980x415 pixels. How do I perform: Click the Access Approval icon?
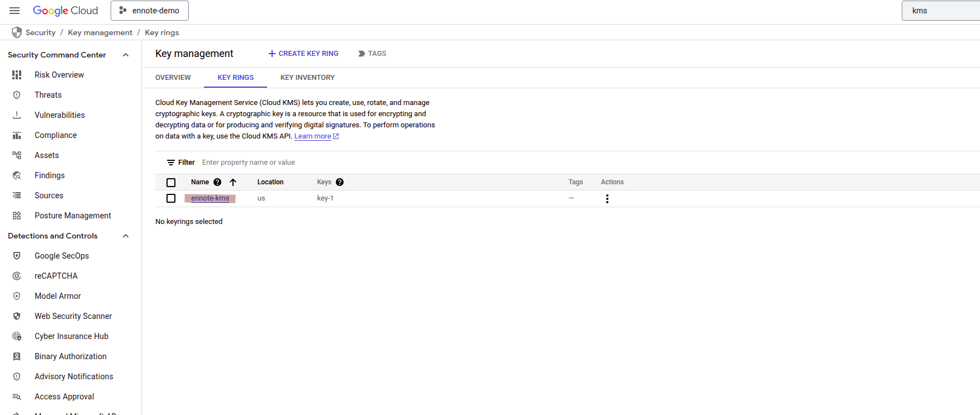pyautogui.click(x=17, y=397)
